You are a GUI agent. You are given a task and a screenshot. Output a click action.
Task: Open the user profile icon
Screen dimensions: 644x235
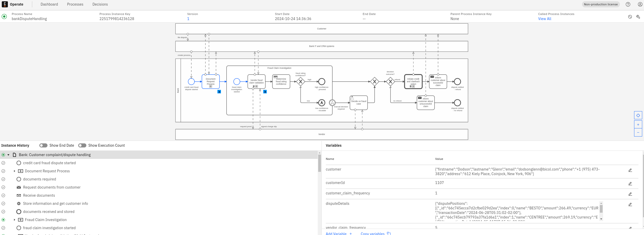pos(640,4)
